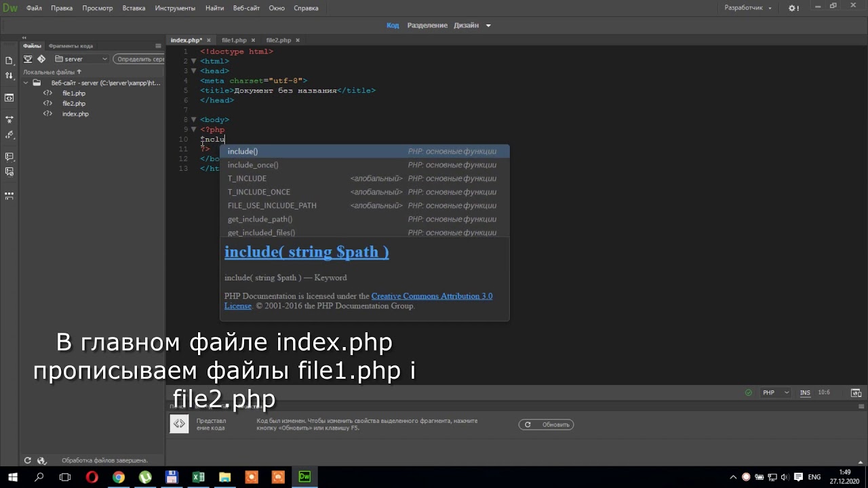Viewport: 868px width, 488px height.
Task: Open the Фрагменты кода panel tab
Action: [x=71, y=46]
